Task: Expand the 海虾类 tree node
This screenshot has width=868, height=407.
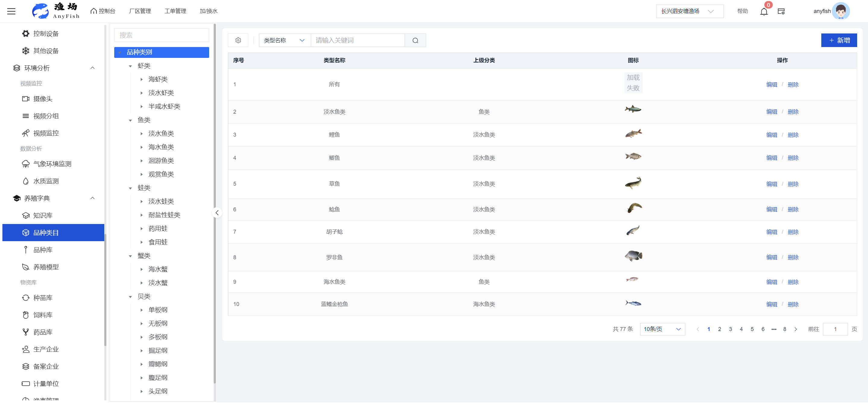Action: click(142, 79)
